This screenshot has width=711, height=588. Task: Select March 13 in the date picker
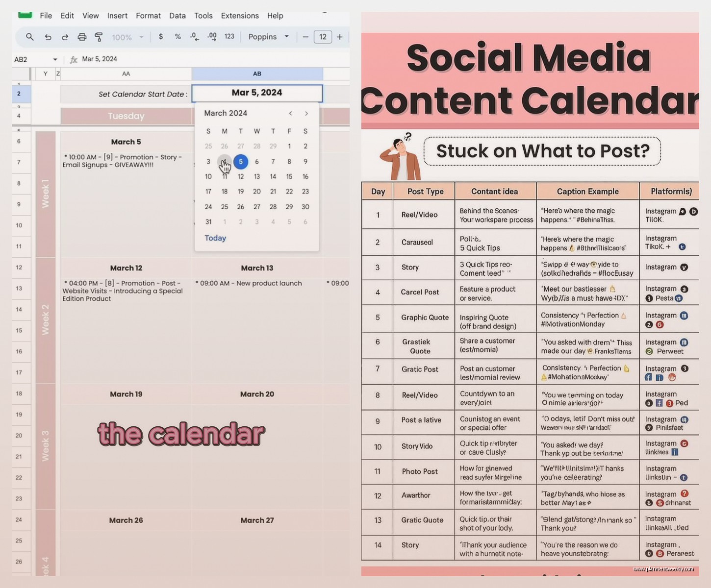(x=257, y=176)
